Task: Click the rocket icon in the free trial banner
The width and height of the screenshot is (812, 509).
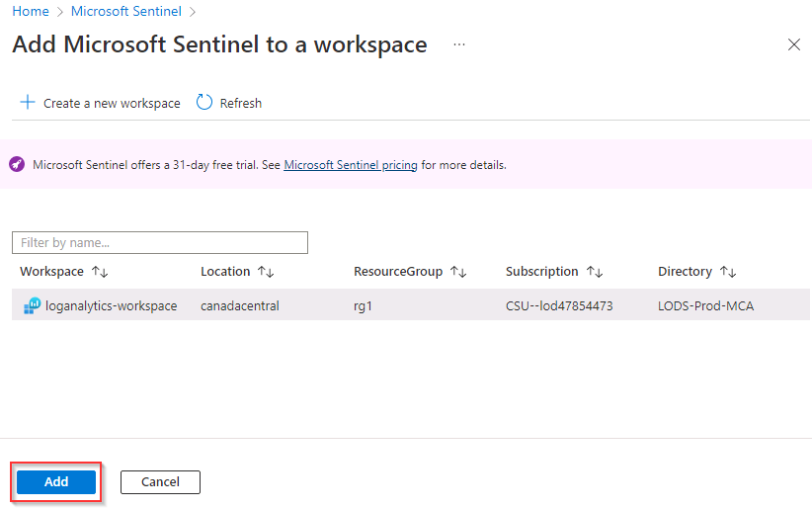Action: coord(17,164)
